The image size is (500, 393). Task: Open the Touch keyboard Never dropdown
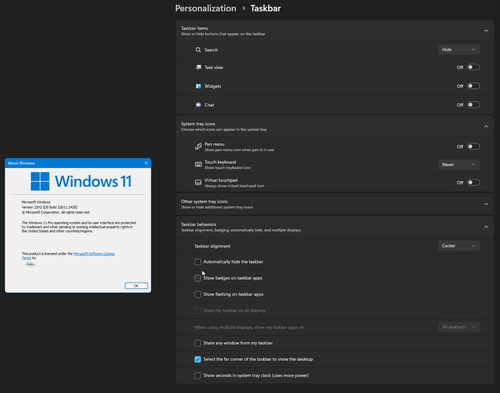click(459, 164)
